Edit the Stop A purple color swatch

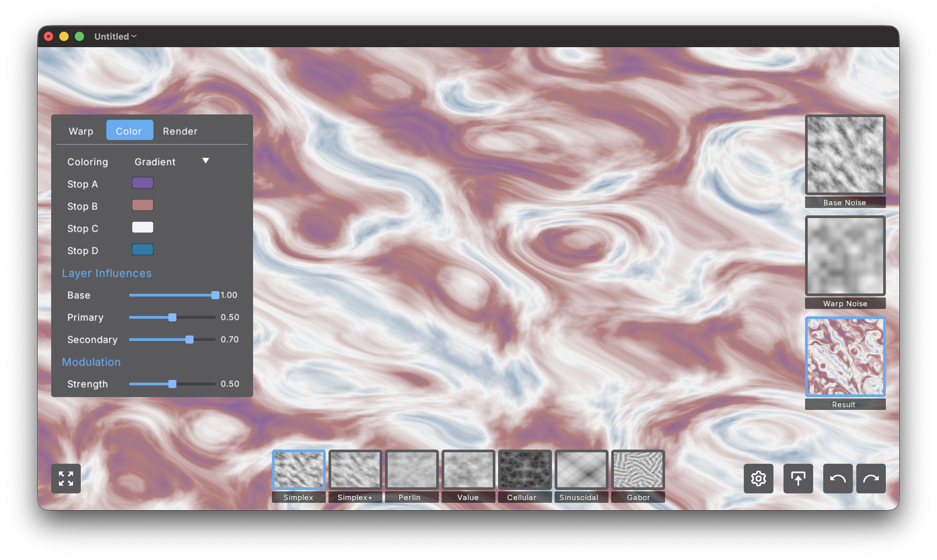(142, 183)
